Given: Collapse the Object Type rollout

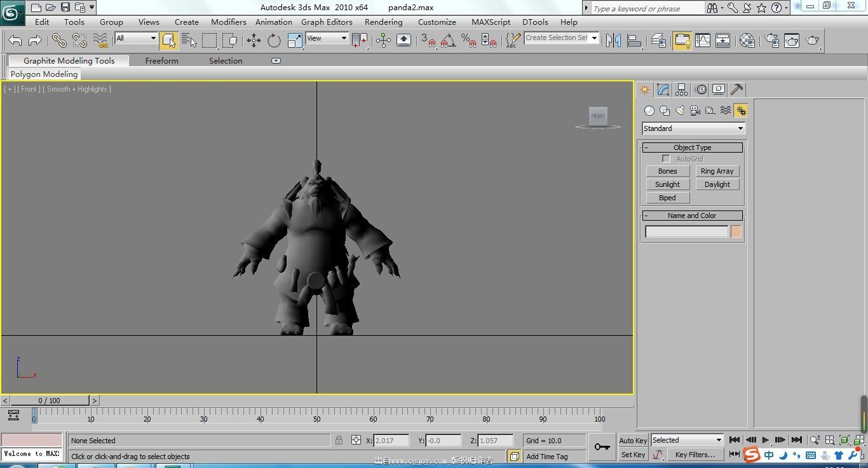Looking at the screenshot, I should point(693,148).
